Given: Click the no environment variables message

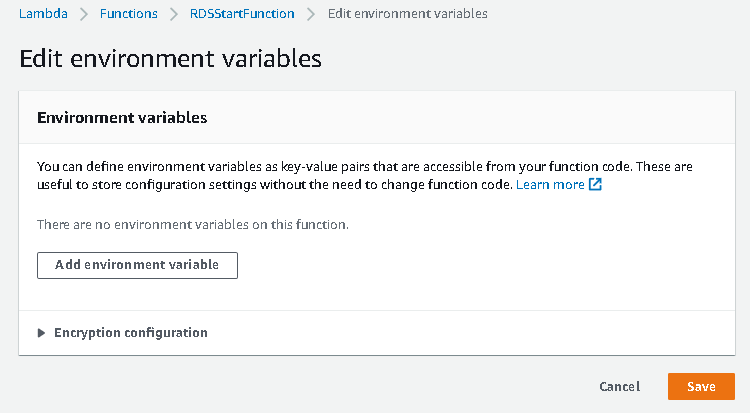Looking at the screenshot, I should click(x=192, y=225).
